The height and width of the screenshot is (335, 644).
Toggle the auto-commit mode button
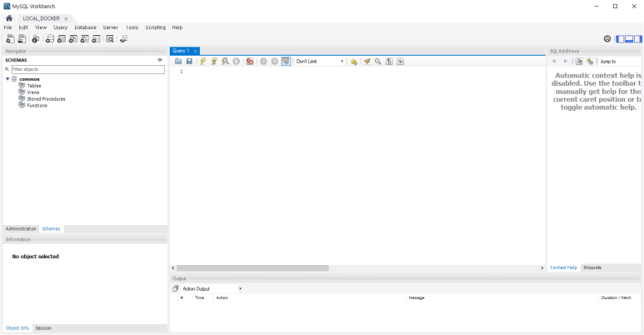286,61
